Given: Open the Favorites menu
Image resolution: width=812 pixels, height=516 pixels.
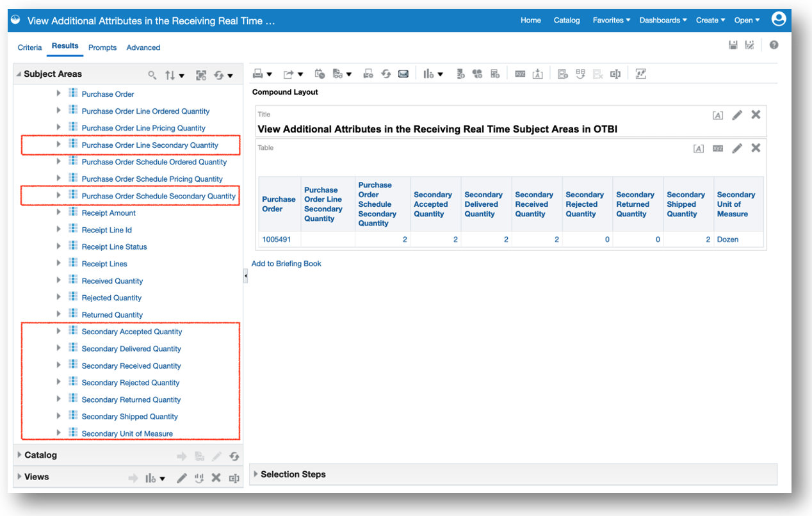Looking at the screenshot, I should 612,20.
